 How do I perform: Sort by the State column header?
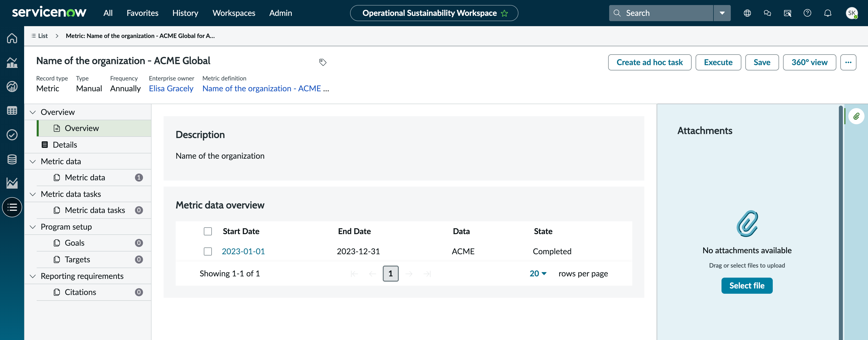(x=543, y=231)
